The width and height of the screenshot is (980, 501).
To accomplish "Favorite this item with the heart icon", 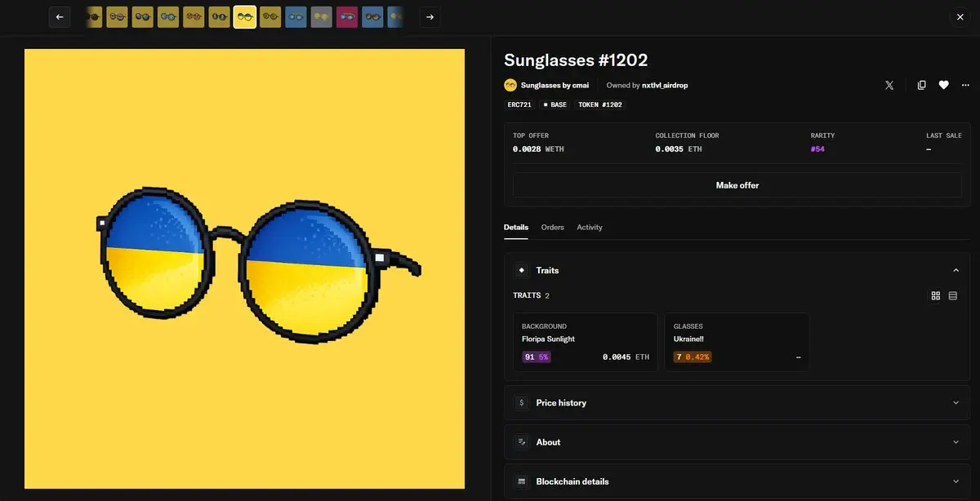I will pos(943,85).
